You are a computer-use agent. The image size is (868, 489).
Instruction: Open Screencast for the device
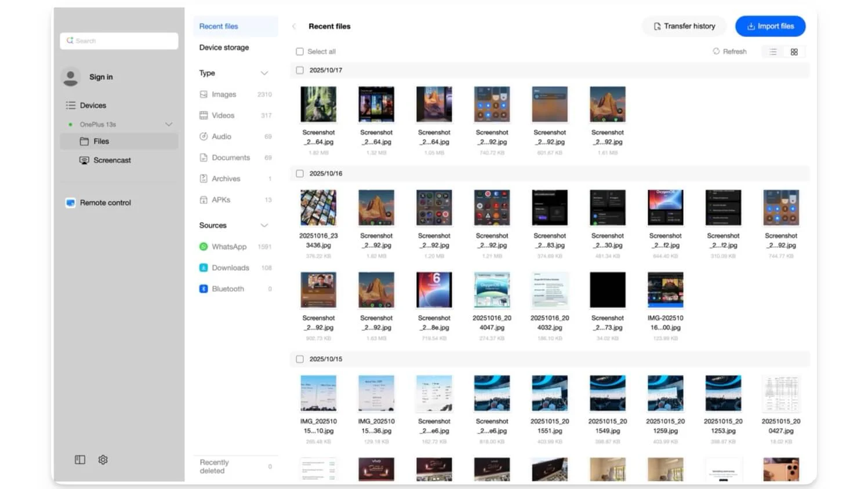coord(111,160)
